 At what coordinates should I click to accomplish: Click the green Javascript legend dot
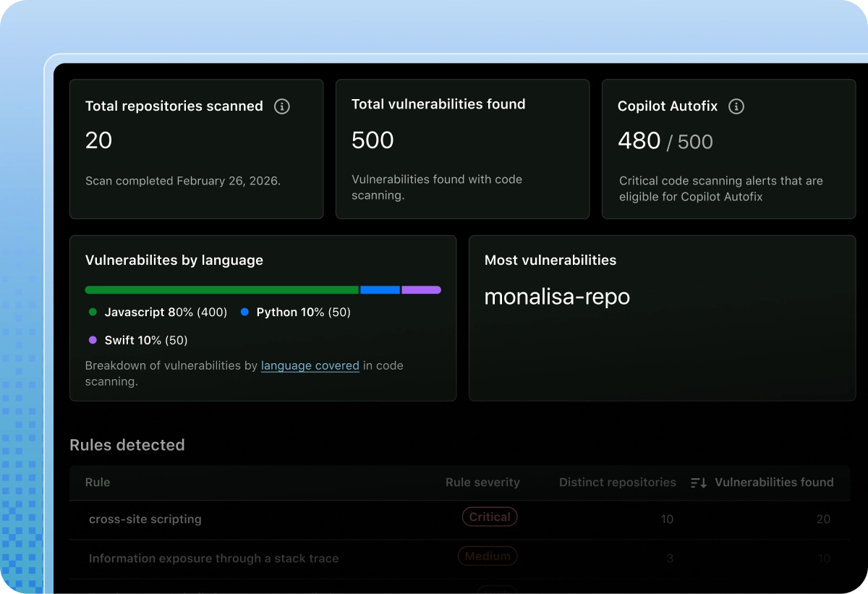pos(93,313)
